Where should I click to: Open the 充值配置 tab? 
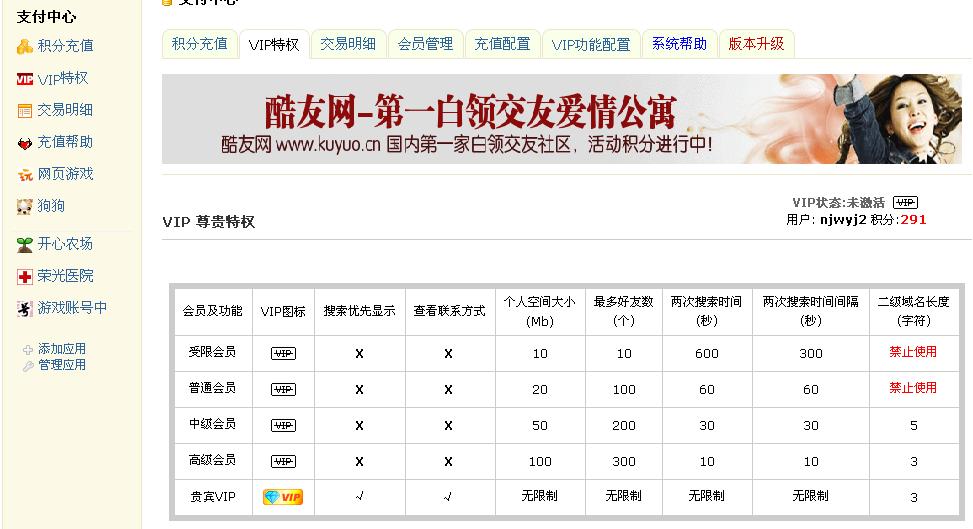pyautogui.click(x=503, y=44)
